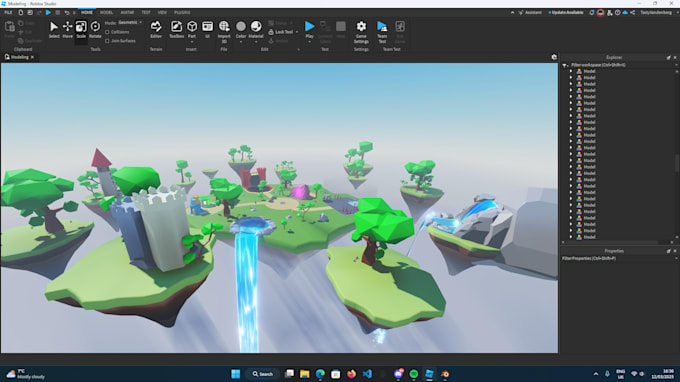Open the Toolbox panel

coord(177,29)
